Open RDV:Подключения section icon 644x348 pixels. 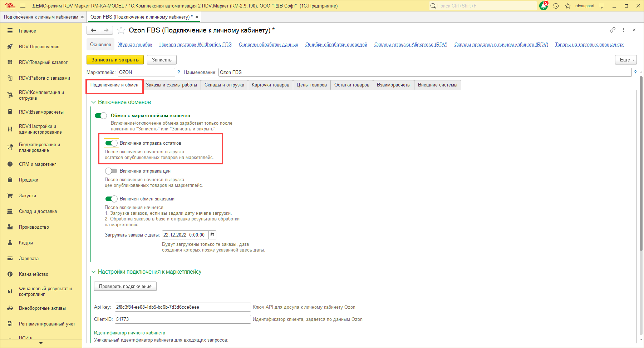click(x=10, y=46)
